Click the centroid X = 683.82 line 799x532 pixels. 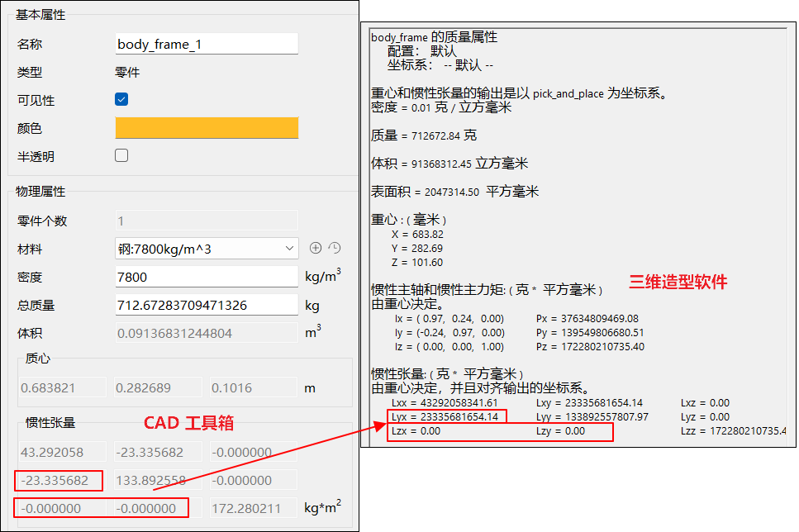[417, 235]
